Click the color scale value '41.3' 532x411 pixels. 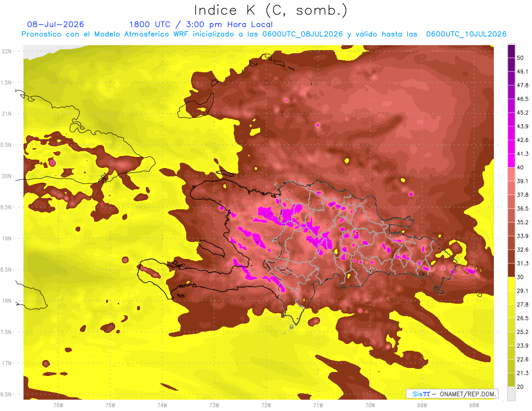[523, 154]
